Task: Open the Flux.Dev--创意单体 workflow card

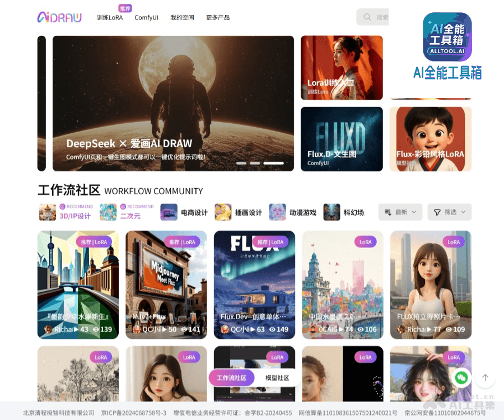Action: [254, 284]
